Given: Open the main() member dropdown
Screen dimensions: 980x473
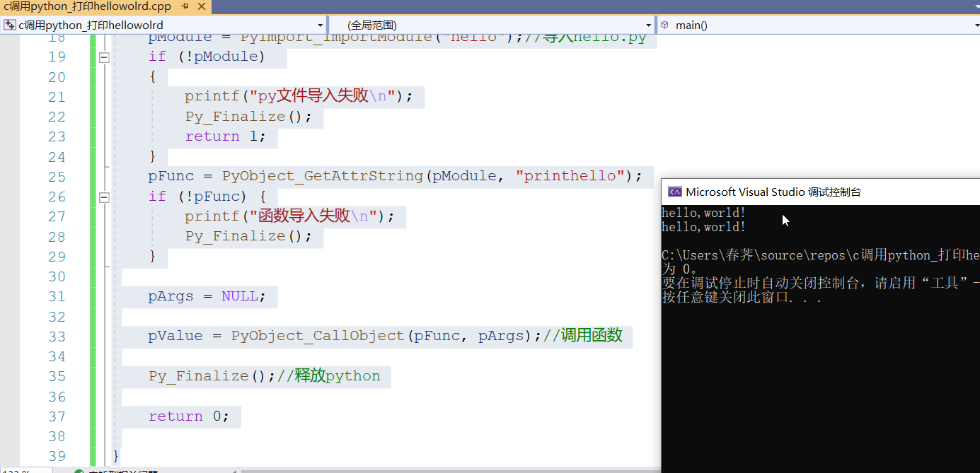Looking at the screenshot, I should (x=974, y=25).
